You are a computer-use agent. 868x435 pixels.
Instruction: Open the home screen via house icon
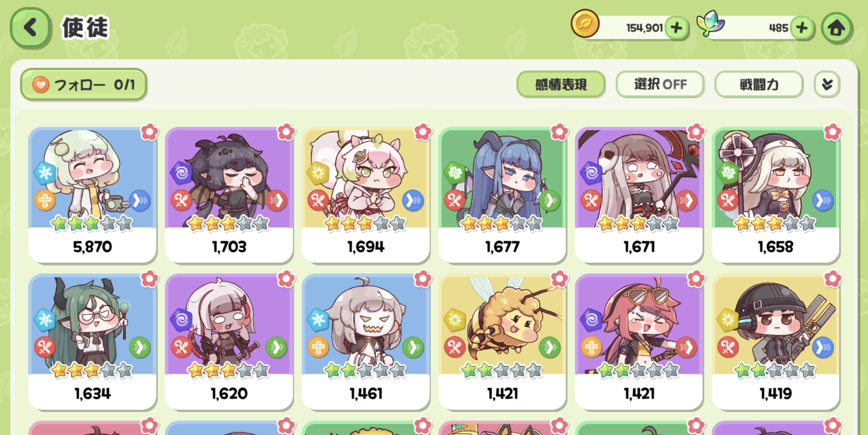837,28
